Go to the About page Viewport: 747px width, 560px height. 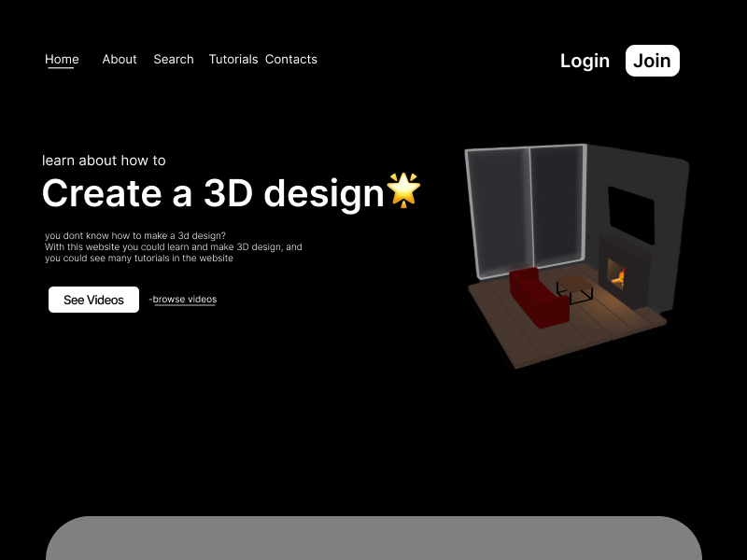tap(120, 60)
